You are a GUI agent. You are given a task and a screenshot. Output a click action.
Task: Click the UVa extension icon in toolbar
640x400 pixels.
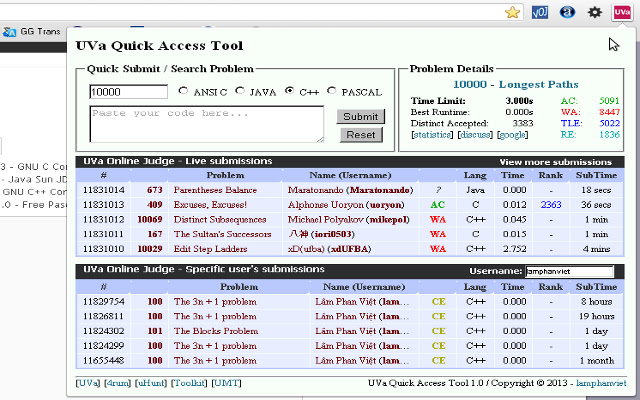(x=622, y=12)
